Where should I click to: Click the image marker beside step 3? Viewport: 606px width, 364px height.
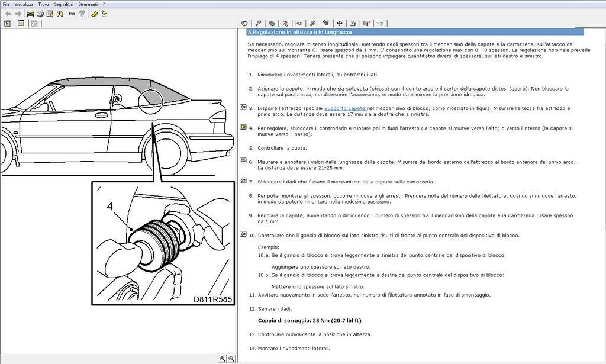point(243,107)
